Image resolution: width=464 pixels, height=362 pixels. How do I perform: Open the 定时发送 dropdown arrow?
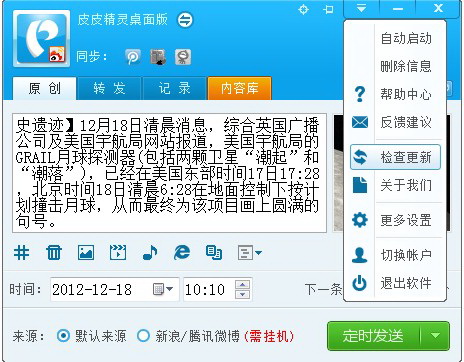pyautogui.click(x=435, y=336)
